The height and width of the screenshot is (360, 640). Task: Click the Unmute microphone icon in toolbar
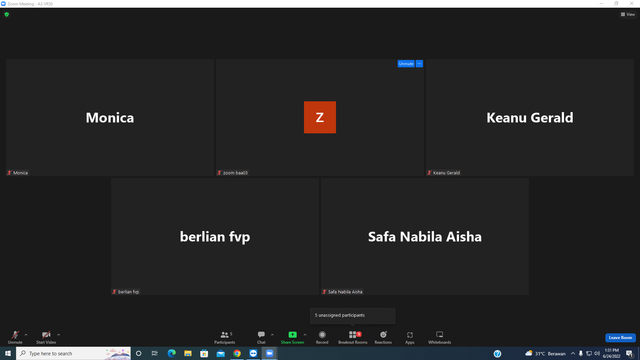[15, 335]
